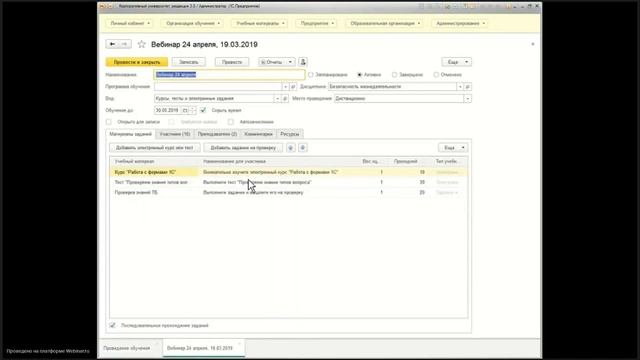The width and height of the screenshot is (640, 360).
Task: Click the person icon next to Отчеты
Action: [303, 62]
